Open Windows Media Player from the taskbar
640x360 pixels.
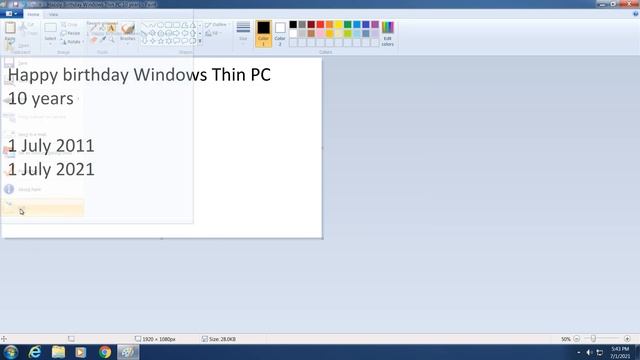[x=81, y=352]
